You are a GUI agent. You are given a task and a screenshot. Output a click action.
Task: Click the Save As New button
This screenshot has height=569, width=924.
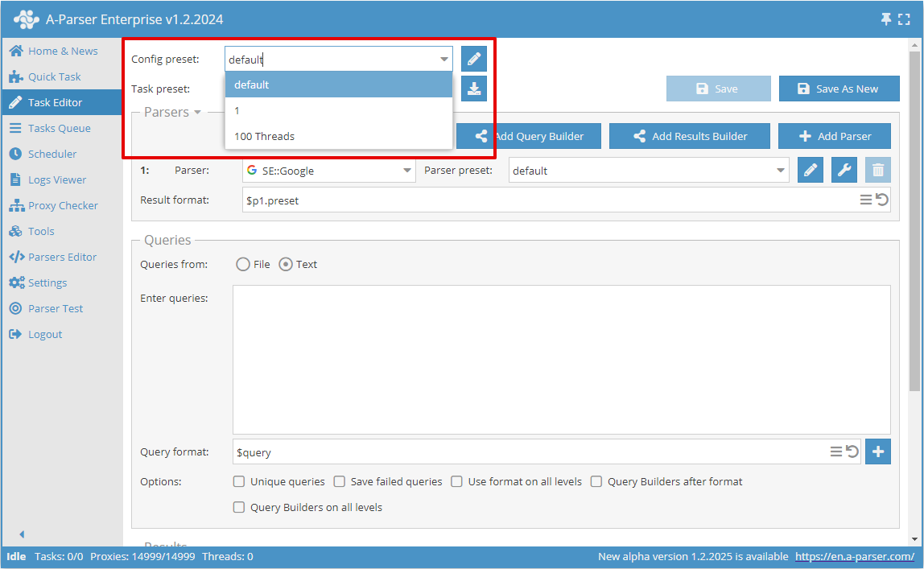click(x=839, y=89)
